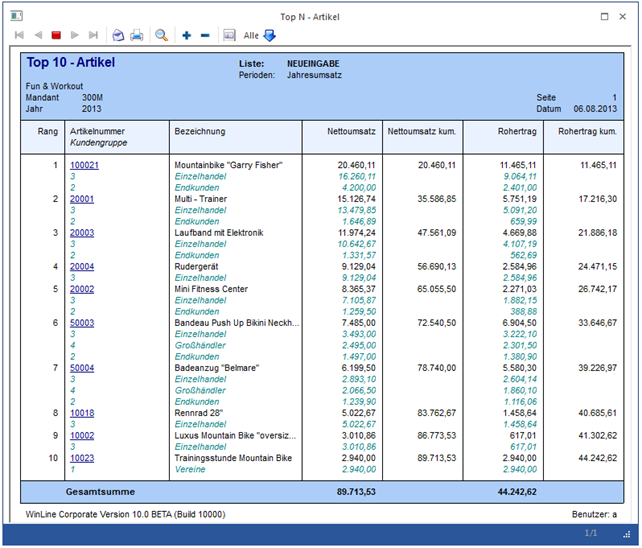Viewport: 642px width, 548px height.
Task: Open article number 100021 link
Action: pyautogui.click(x=84, y=165)
